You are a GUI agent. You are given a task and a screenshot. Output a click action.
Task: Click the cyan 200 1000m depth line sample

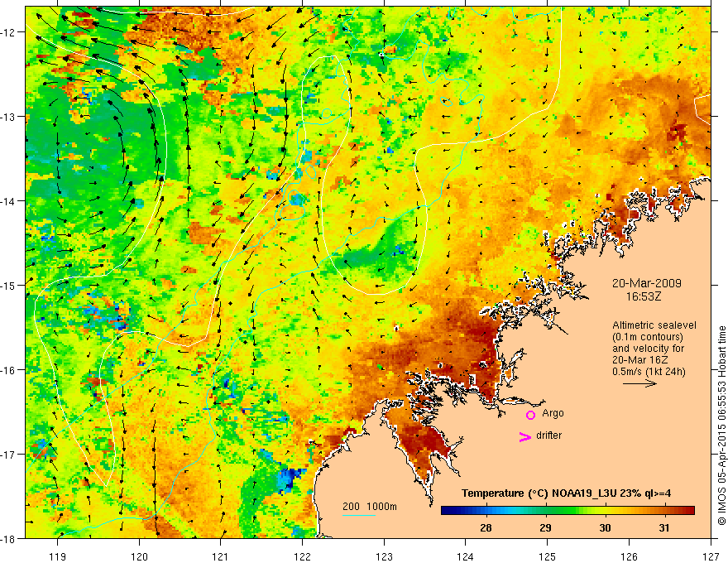point(359,515)
